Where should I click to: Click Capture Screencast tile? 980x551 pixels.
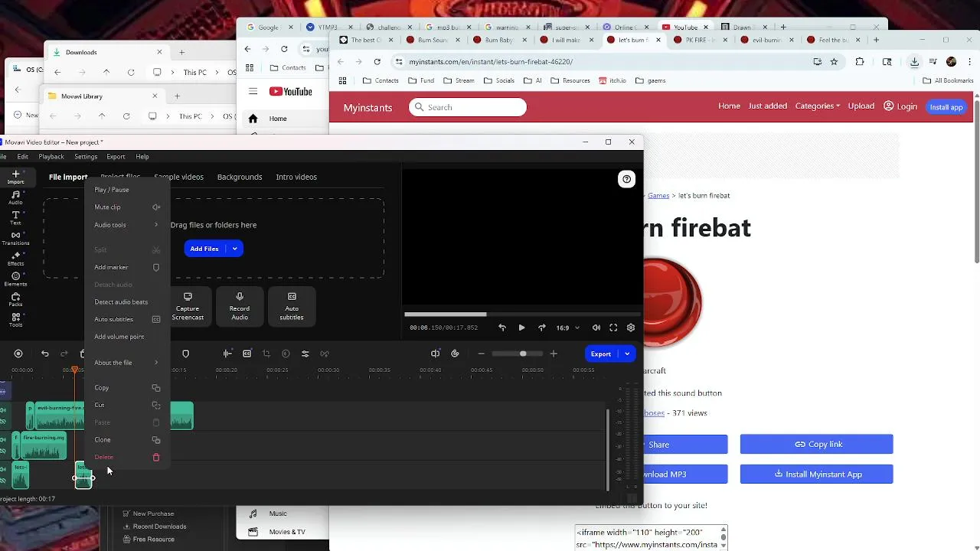coord(188,306)
